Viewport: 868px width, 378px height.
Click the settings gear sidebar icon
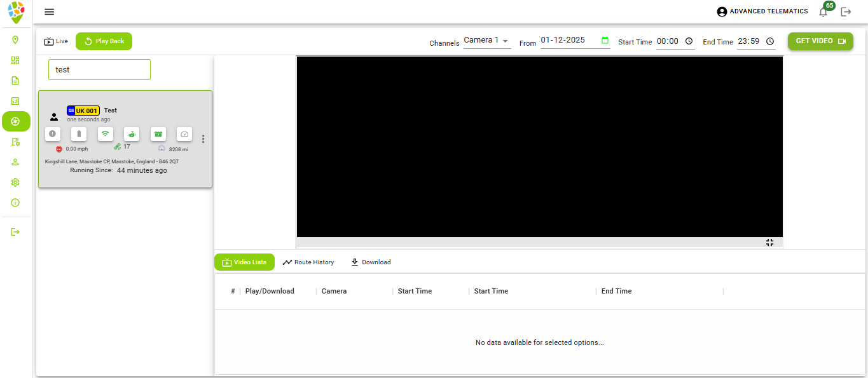15,182
